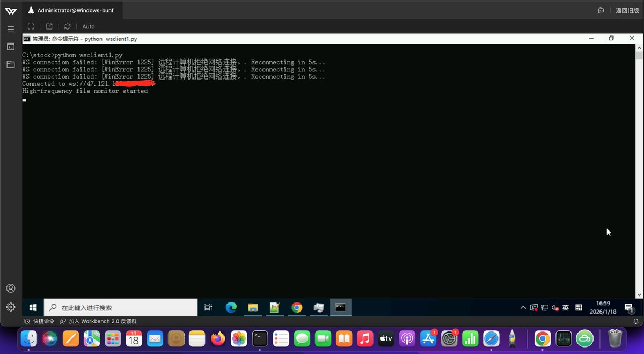Open Mail from the macOS dock
The height and width of the screenshot is (354, 644).
(155, 338)
